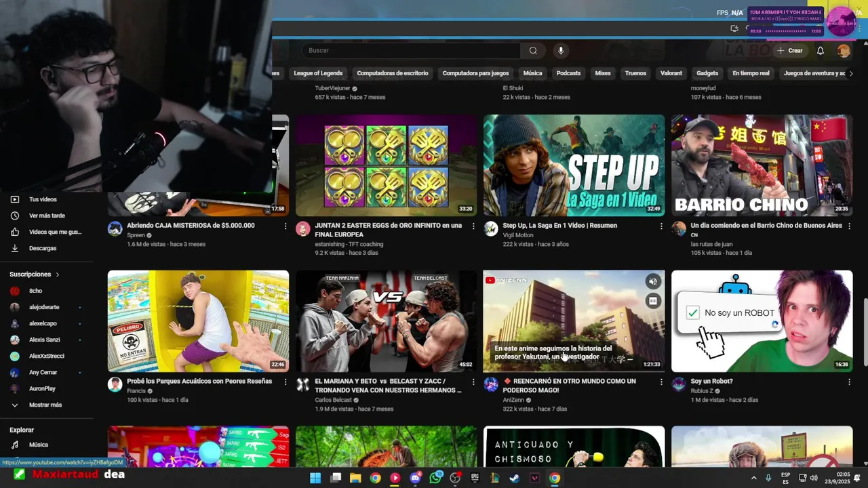Viewport: 868px width, 488px height.
Task: Expand Suscripciones section arrow
Action: 58,274
